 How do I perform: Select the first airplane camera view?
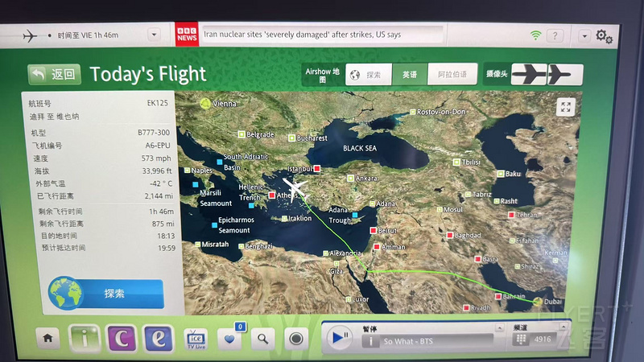pos(529,74)
